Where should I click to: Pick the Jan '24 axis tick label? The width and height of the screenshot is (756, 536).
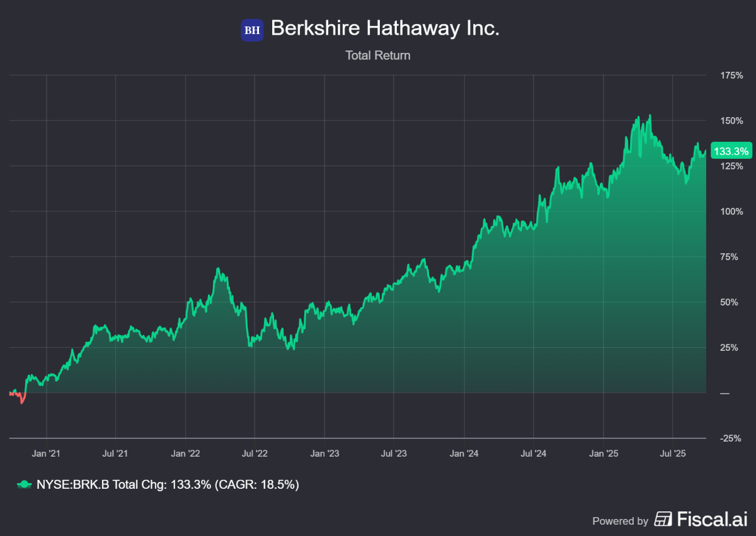[x=464, y=453]
